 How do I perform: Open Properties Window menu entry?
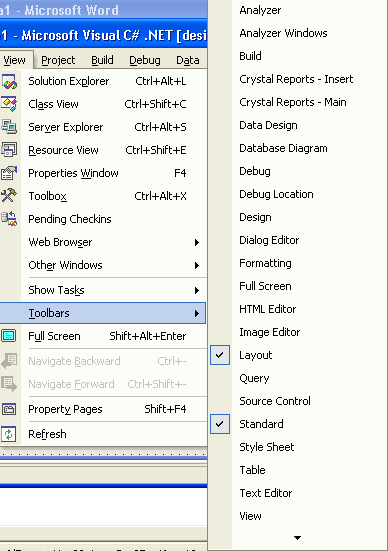click(103, 173)
